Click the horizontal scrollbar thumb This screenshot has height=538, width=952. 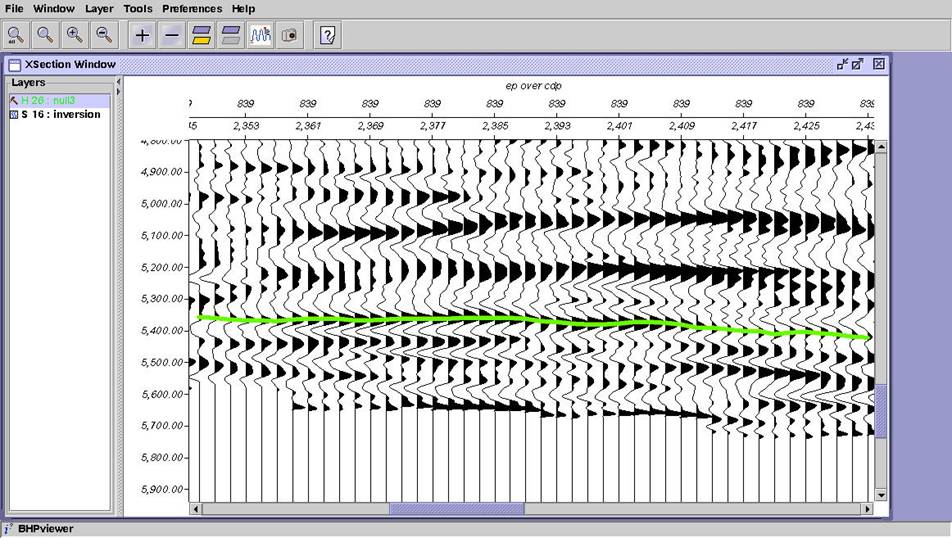457,509
